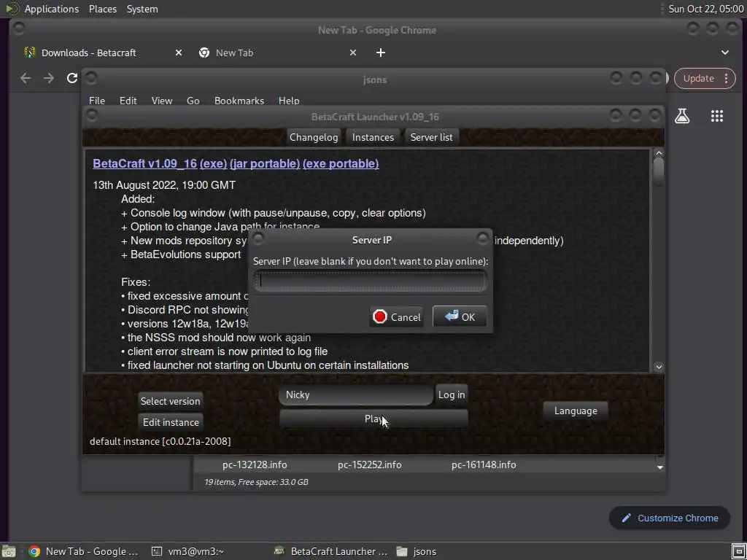Open a new Chrome tab with plus
This screenshot has width=747, height=560.
[380, 52]
